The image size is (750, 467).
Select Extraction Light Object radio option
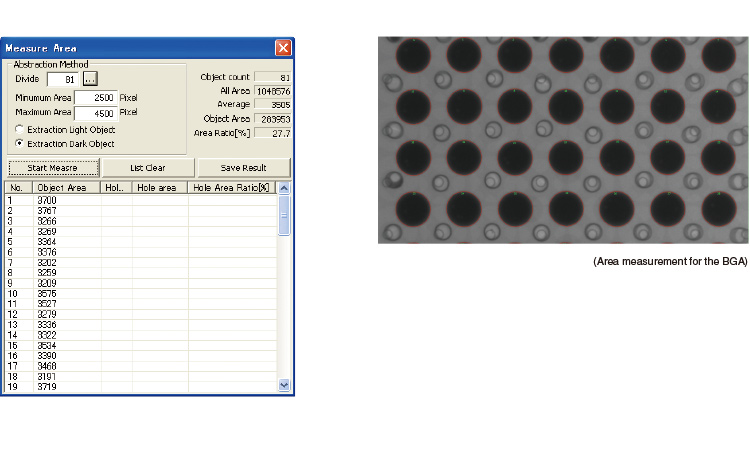tap(21, 130)
